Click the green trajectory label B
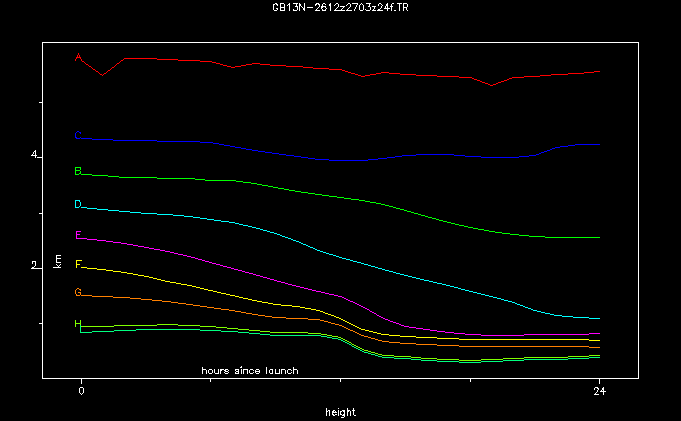 pyautogui.click(x=78, y=172)
